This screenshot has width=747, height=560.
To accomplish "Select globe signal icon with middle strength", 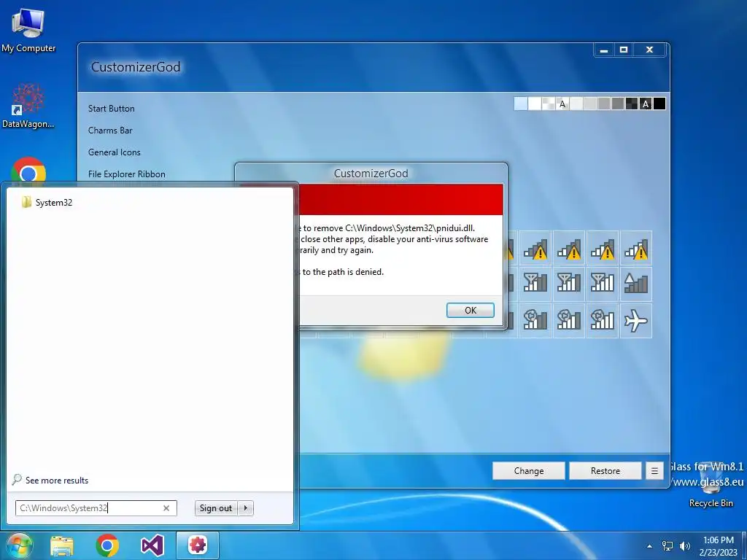I will point(569,320).
